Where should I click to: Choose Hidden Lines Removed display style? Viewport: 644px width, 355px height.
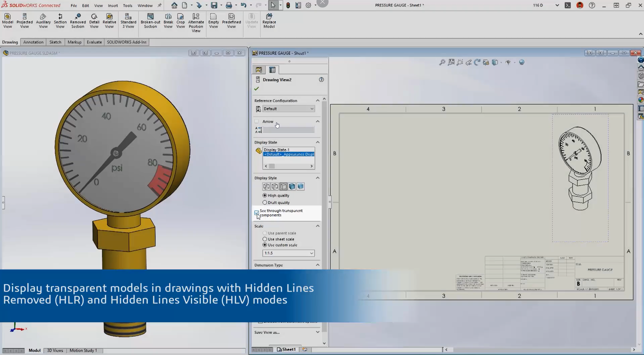click(283, 186)
